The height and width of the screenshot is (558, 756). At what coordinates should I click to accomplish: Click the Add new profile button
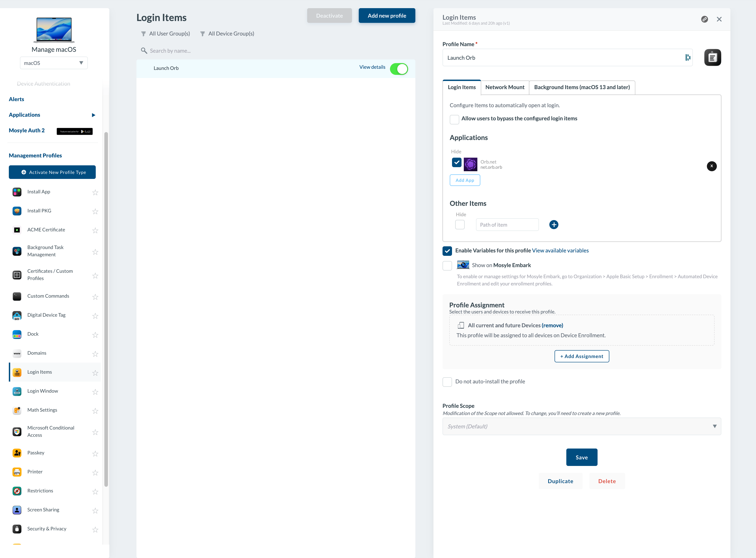pyautogui.click(x=387, y=16)
